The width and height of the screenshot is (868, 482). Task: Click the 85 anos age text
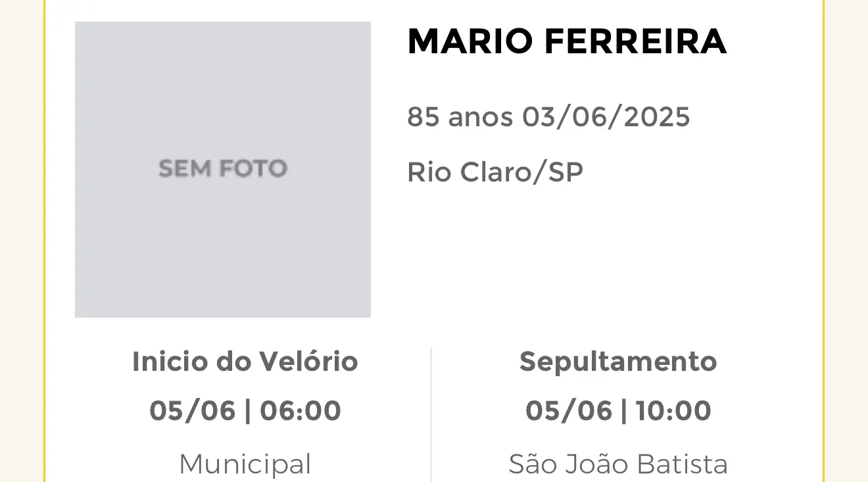point(460,117)
